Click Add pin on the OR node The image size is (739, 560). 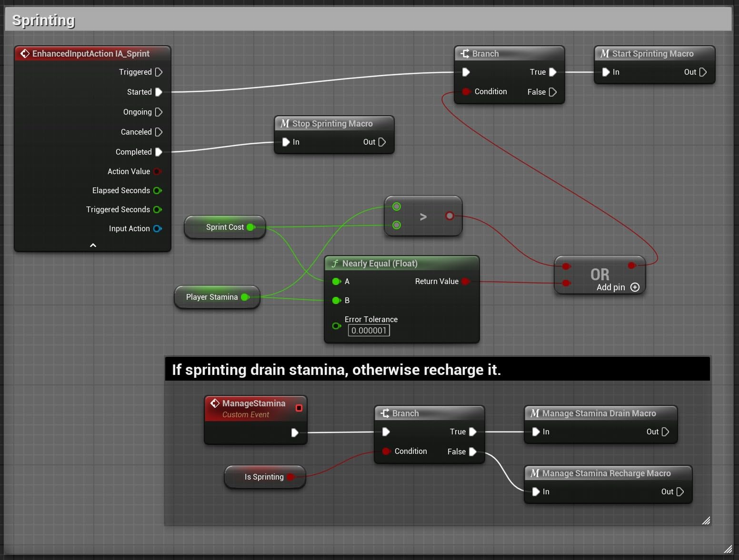click(x=618, y=287)
